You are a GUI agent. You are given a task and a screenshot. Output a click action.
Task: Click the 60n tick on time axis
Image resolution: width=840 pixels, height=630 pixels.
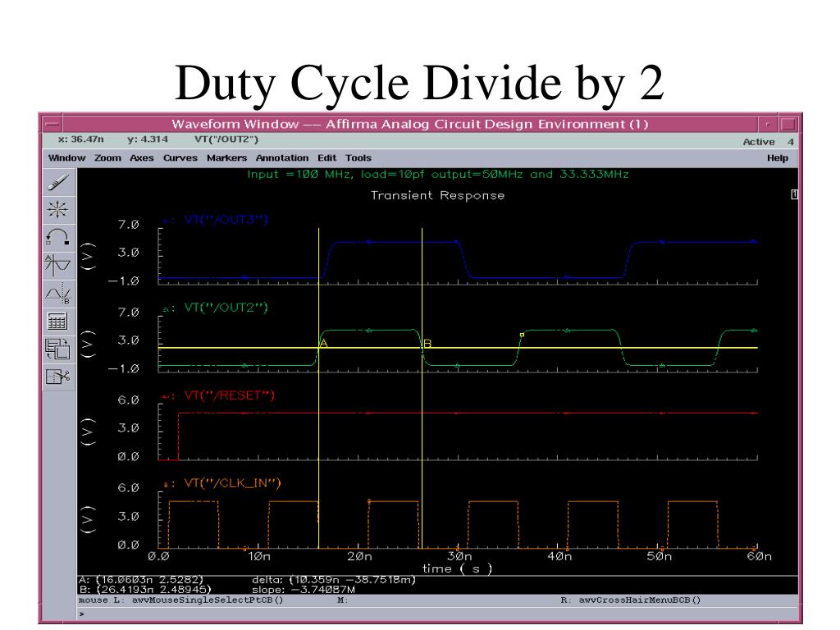[760, 557]
